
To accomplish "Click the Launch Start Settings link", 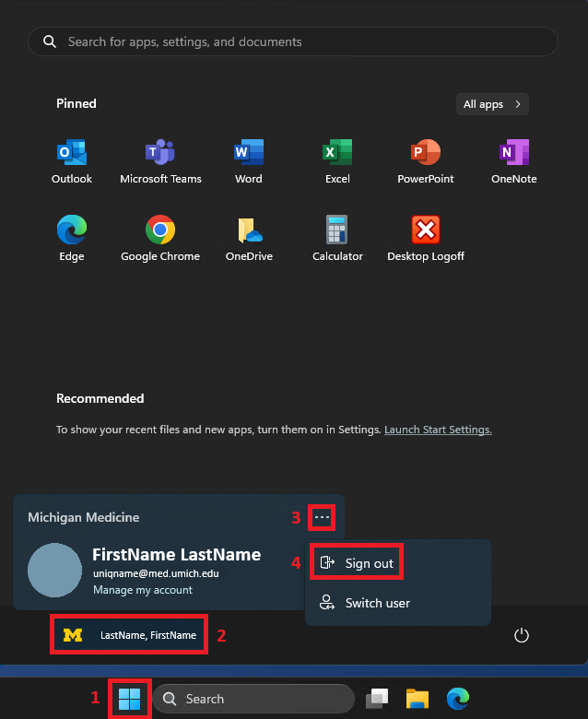I will coord(438,430).
